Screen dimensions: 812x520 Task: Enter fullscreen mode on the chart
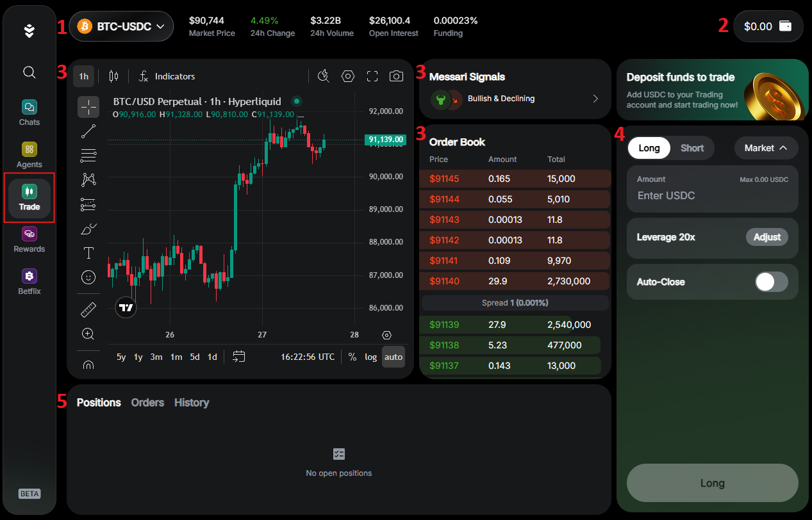point(372,76)
